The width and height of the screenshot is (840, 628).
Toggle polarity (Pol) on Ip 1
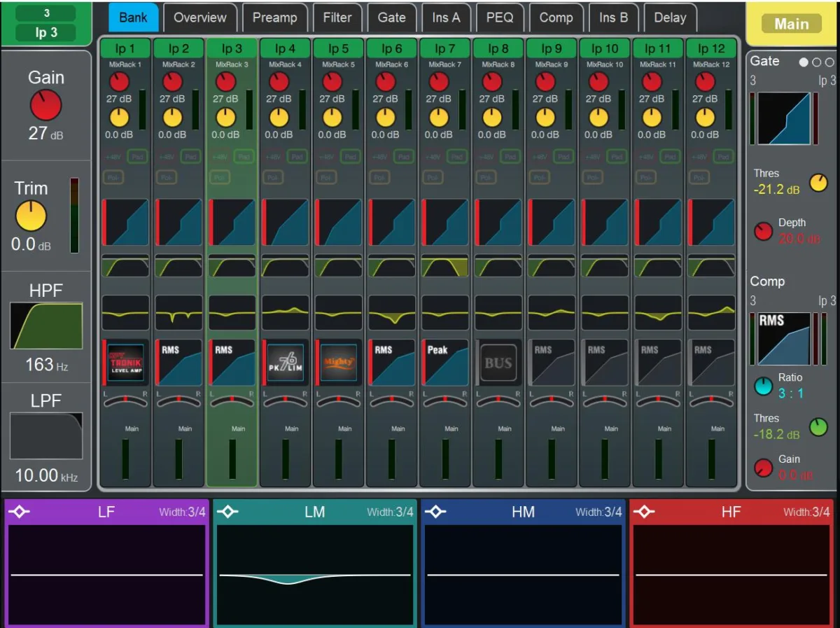tap(113, 178)
